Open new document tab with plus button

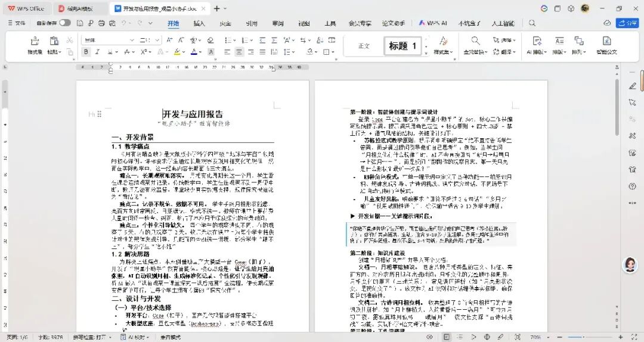coord(217,8)
